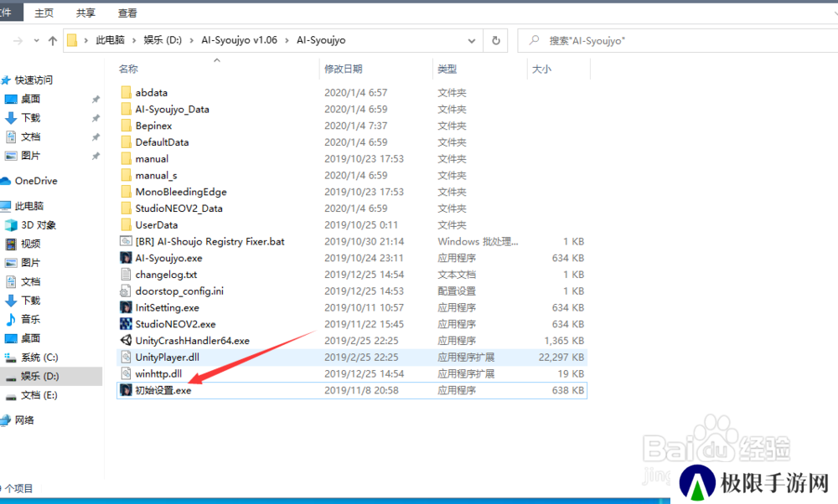
Task: Click 娱乐 (D:) in the address breadcrumb
Action: coord(163,40)
